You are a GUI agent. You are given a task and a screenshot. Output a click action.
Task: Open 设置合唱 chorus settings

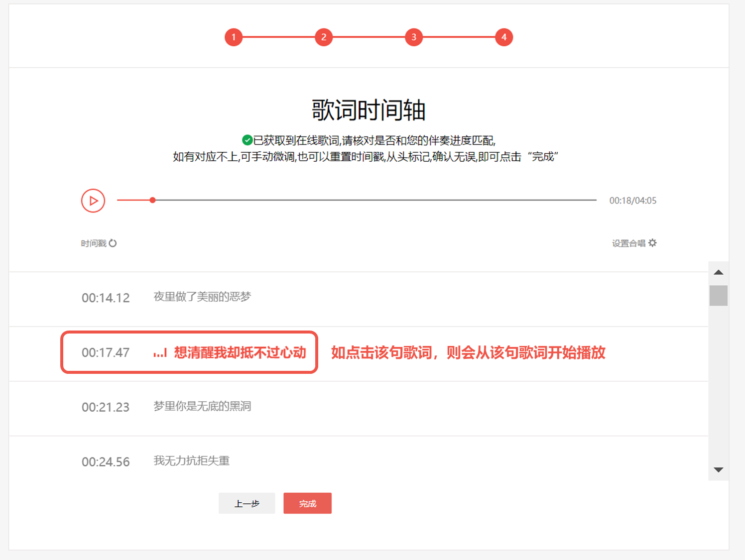(x=628, y=243)
